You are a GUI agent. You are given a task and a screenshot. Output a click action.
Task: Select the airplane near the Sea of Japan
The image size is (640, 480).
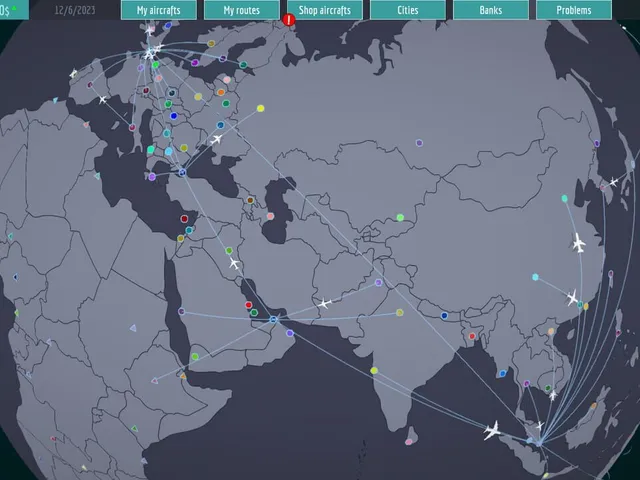point(613,182)
